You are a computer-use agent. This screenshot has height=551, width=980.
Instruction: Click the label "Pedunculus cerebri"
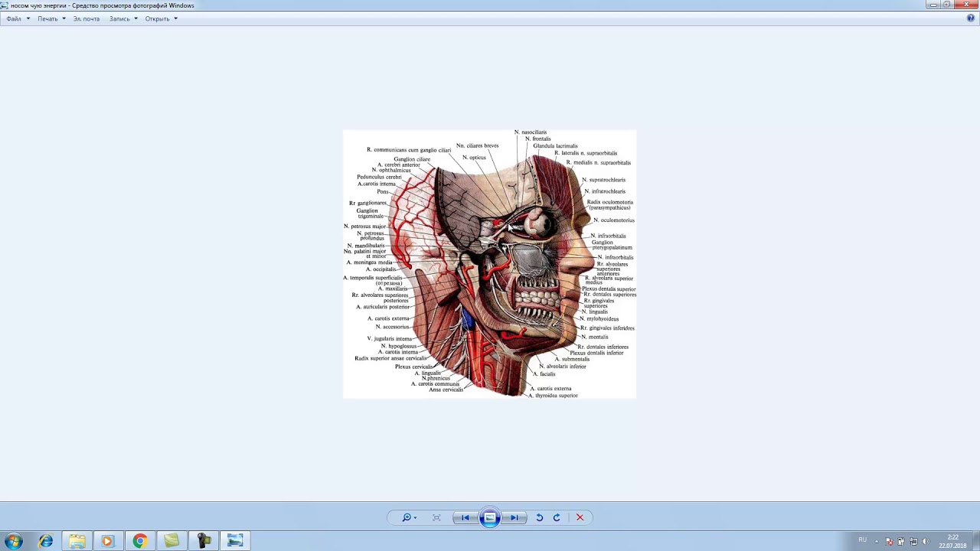pyautogui.click(x=379, y=178)
